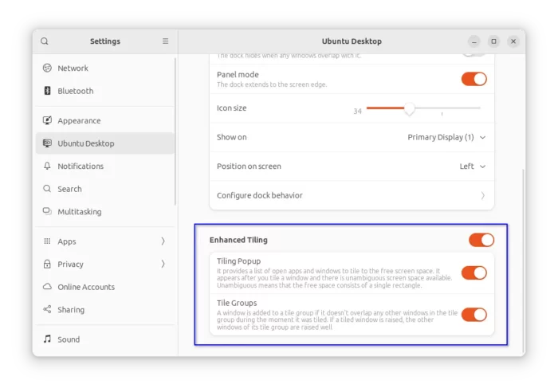The height and width of the screenshot is (392, 558).
Task: Open the Position on screen dropdown
Action: click(473, 167)
